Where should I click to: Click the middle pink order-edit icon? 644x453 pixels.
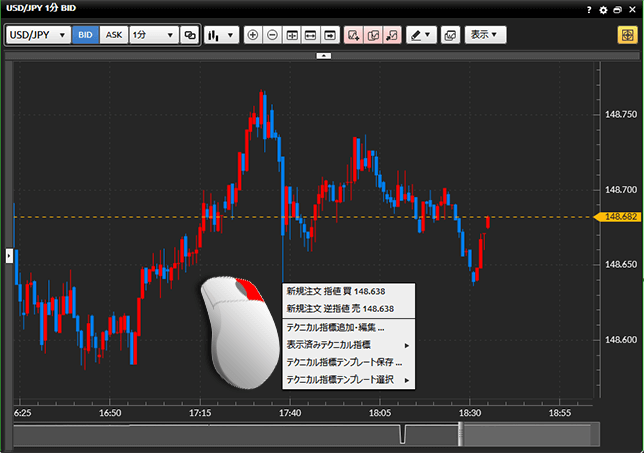click(373, 35)
